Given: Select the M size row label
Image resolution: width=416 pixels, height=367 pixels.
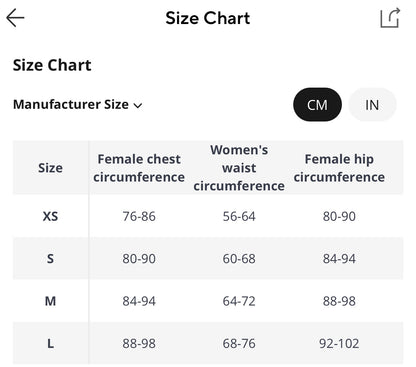Looking at the screenshot, I should (50, 301).
